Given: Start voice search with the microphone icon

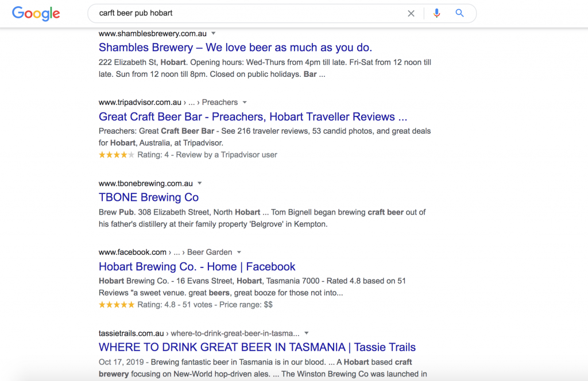Looking at the screenshot, I should [x=436, y=13].
